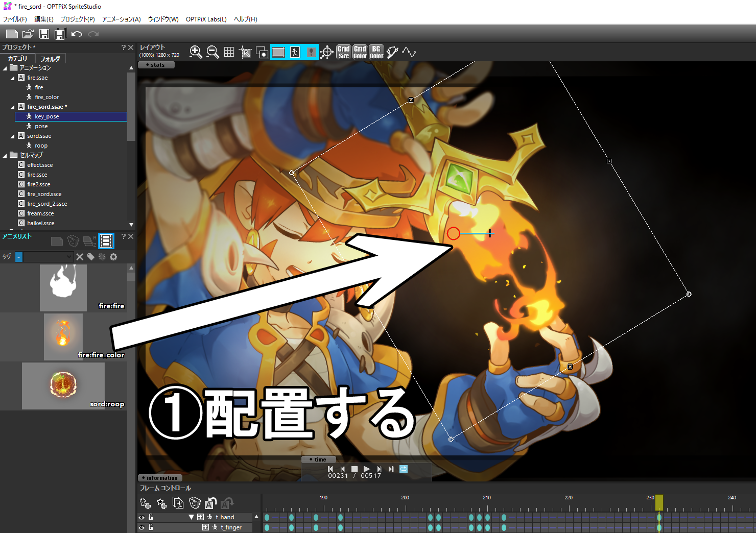Viewport: 756px width, 533px height.
Task: Select the bone/joint editing tool icon
Action: (392, 52)
